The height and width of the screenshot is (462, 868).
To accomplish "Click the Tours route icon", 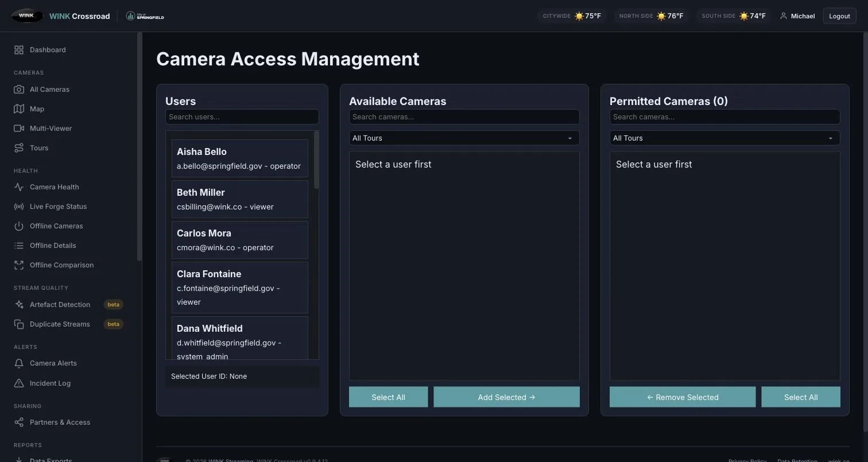I will pyautogui.click(x=19, y=148).
